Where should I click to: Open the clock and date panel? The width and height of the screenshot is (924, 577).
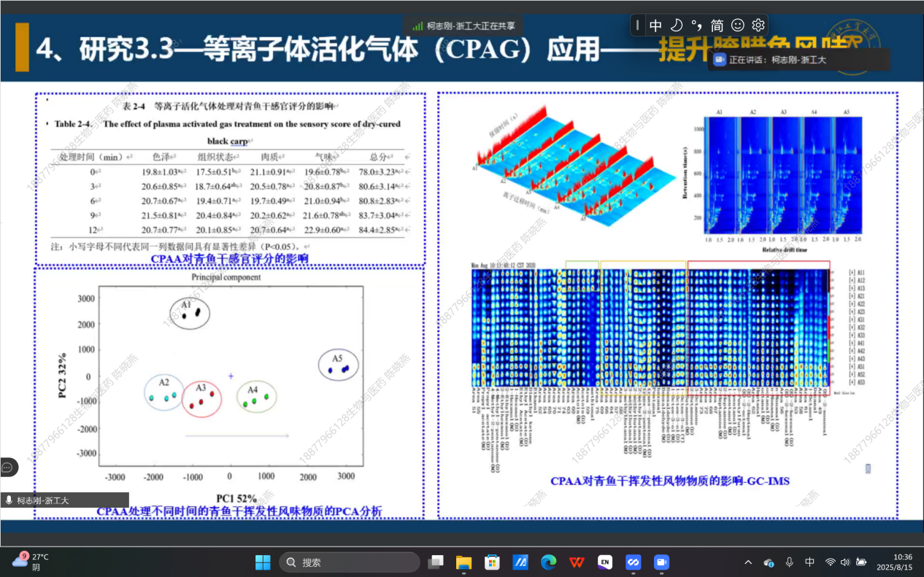894,562
